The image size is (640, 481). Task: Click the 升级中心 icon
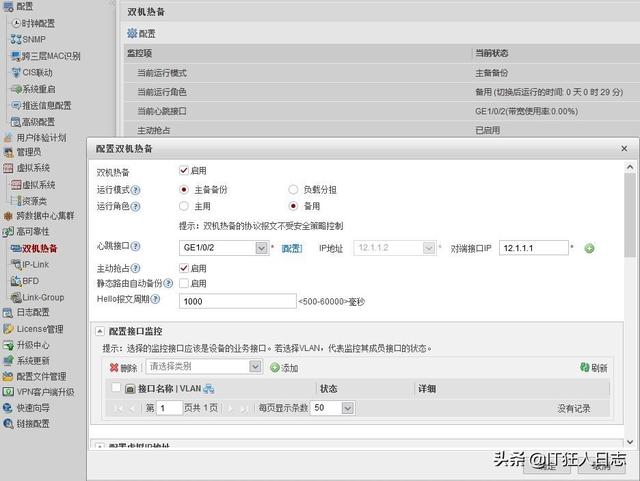pos(8,345)
